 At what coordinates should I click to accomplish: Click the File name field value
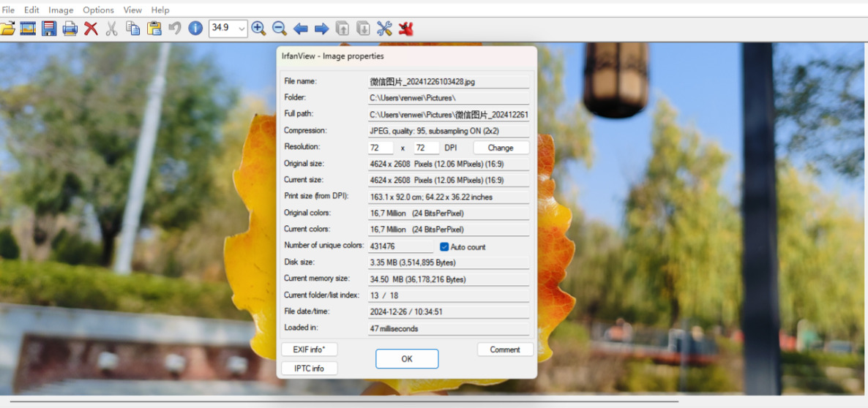(x=449, y=82)
